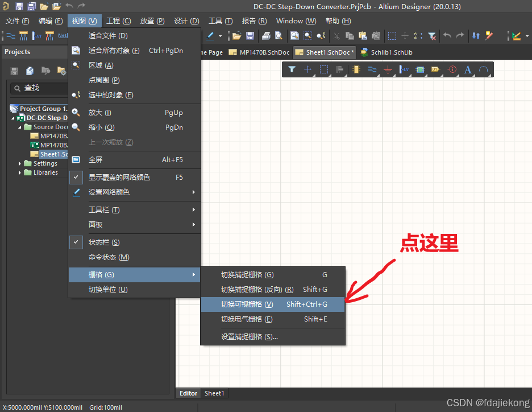
Task: Click the Sheet Symbol icon in Active Bar
Action: pyautogui.click(x=420, y=69)
